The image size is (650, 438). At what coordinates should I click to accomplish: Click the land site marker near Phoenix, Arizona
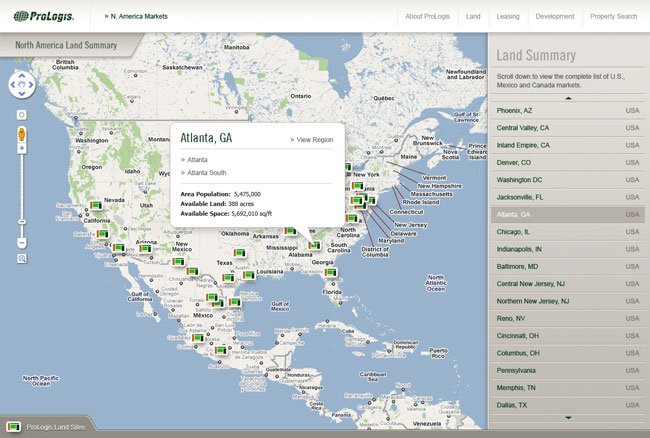click(145, 248)
